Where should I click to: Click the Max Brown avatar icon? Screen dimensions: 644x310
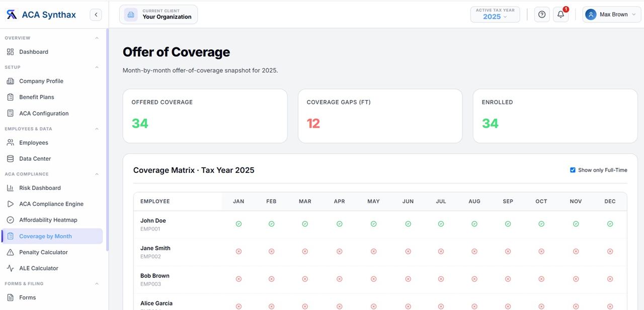pyautogui.click(x=591, y=15)
